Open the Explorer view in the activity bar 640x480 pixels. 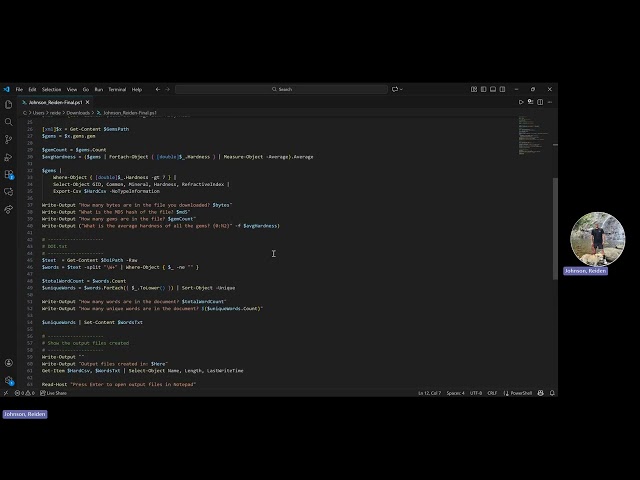coord(8,104)
